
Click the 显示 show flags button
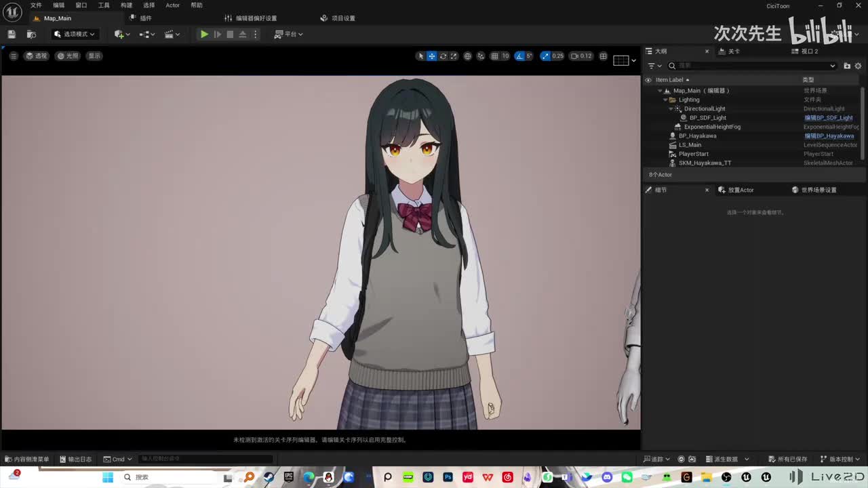(94, 56)
